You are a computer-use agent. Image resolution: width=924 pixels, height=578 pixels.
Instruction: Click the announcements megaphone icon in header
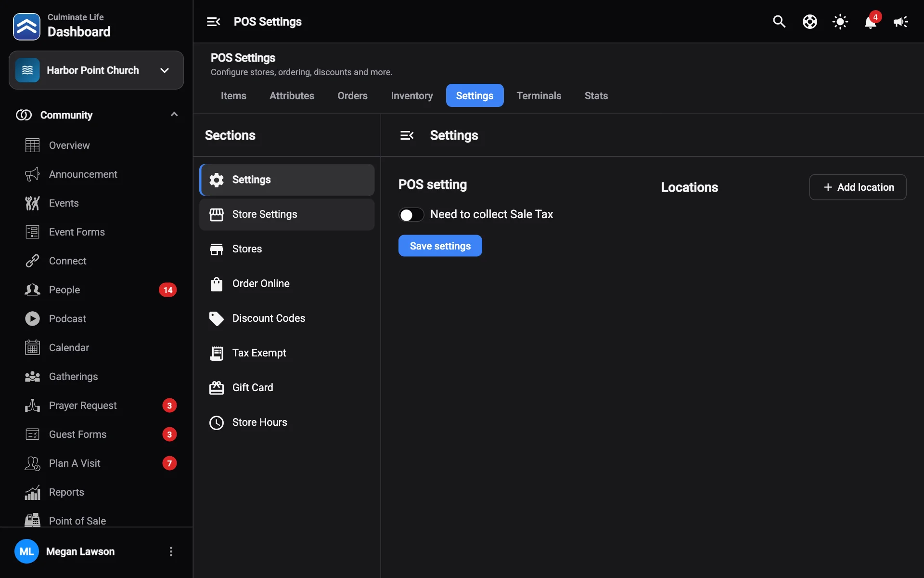coord(901,22)
